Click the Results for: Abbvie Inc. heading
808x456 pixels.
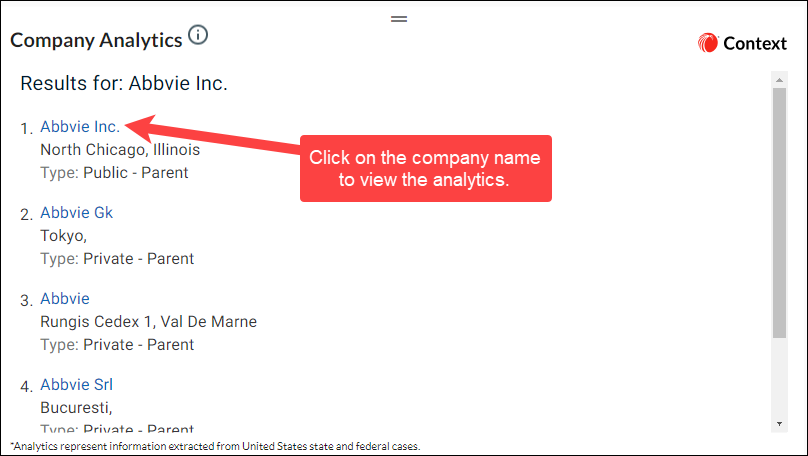click(x=124, y=83)
